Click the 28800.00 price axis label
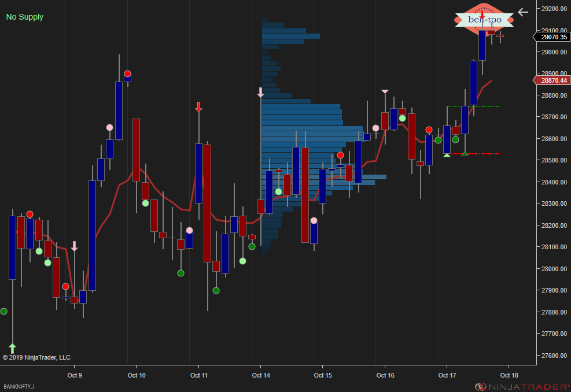 coord(554,95)
